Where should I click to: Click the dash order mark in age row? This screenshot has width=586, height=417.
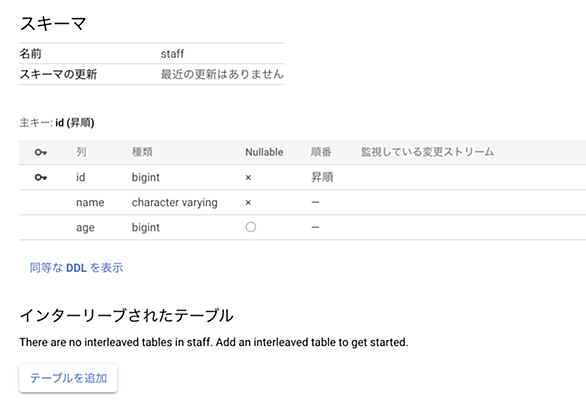point(315,228)
